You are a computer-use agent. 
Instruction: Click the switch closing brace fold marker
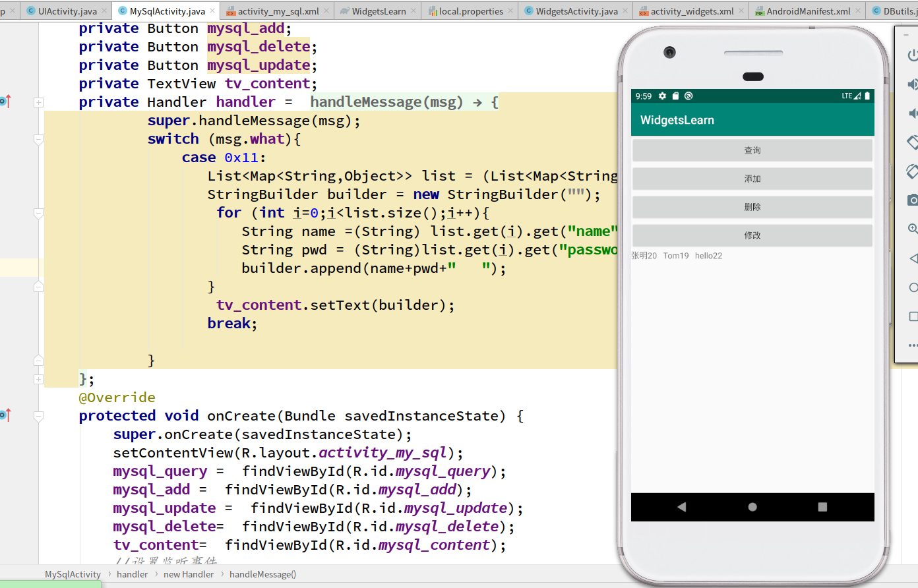39,361
